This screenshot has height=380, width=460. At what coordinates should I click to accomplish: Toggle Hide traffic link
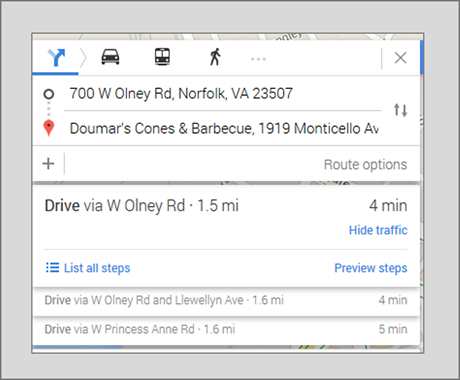(378, 230)
